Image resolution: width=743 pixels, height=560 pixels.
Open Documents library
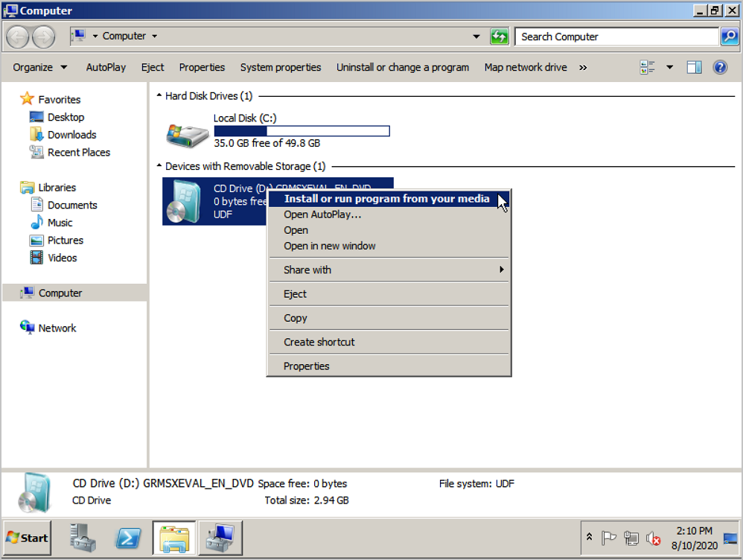72,205
